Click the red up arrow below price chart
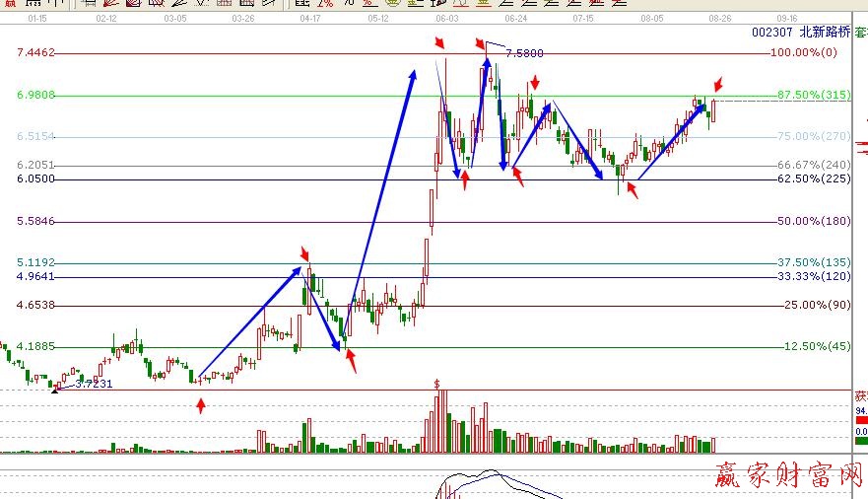Viewport: 868px width, 499px height. click(x=201, y=405)
